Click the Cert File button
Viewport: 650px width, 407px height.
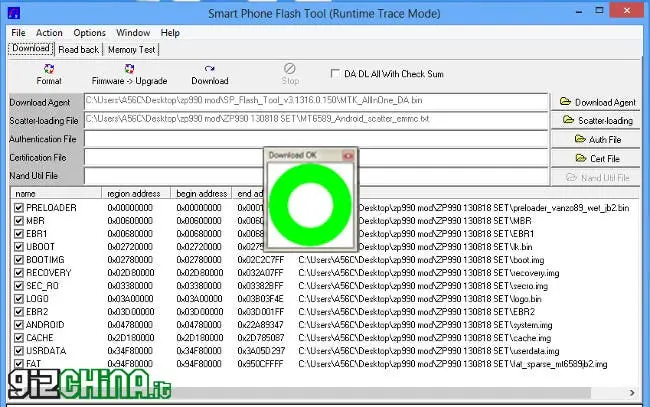[x=595, y=159]
